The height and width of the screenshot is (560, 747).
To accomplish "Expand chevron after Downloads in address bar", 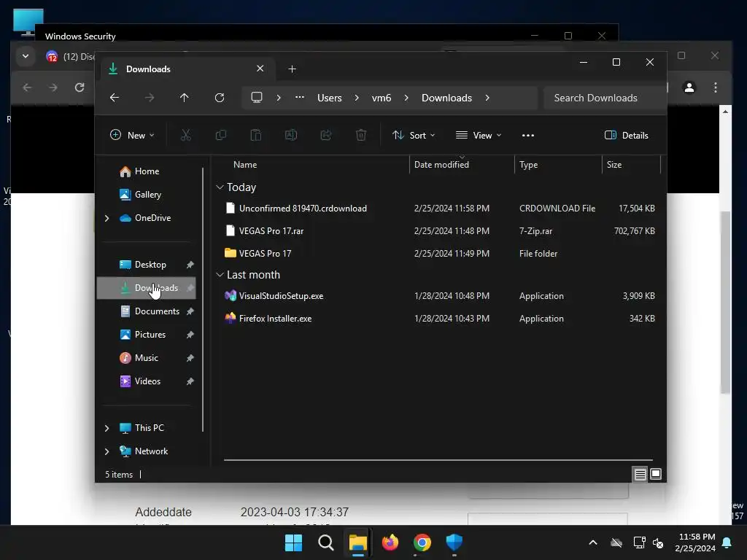I will point(487,98).
